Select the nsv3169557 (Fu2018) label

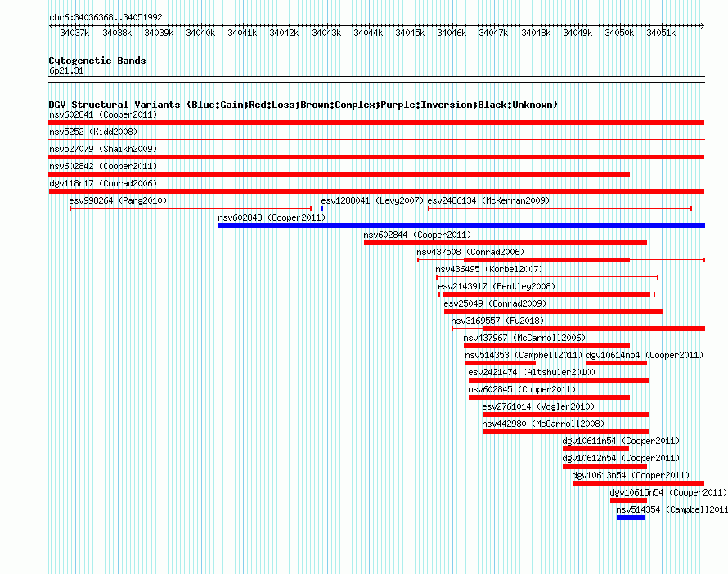click(497, 321)
